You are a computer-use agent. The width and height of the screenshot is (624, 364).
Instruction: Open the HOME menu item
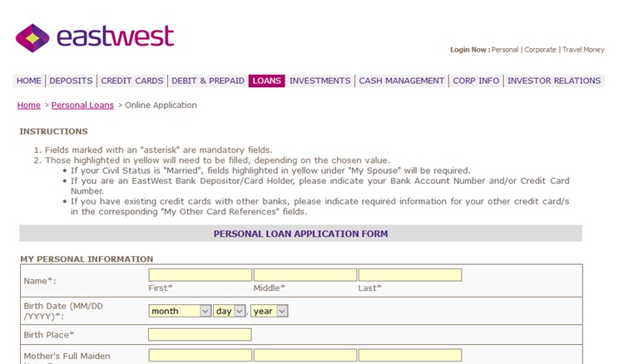[29, 81]
